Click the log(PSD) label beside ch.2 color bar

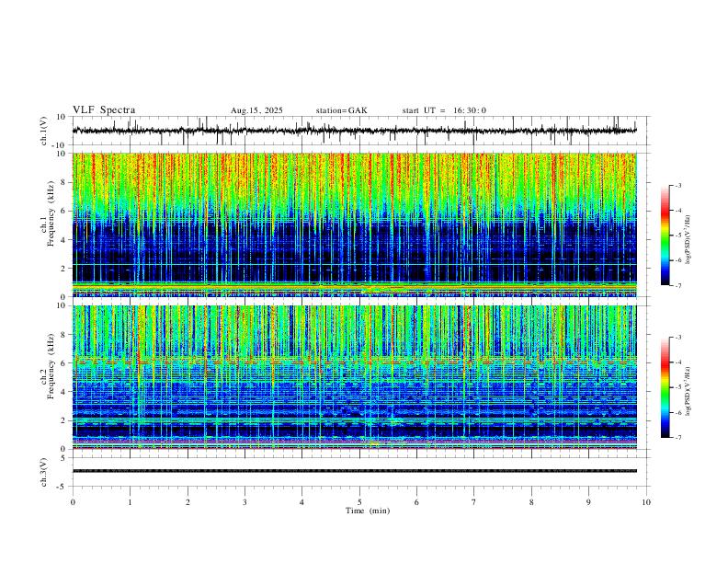click(688, 392)
